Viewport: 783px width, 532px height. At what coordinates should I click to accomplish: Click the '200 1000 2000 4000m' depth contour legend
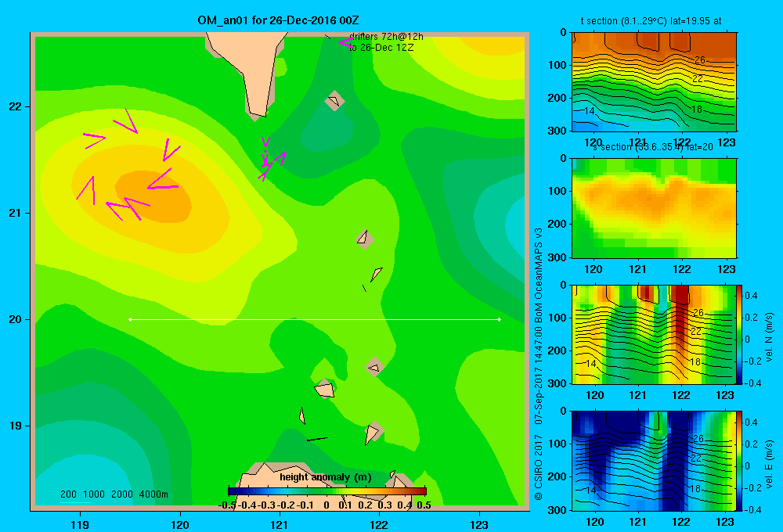click(114, 494)
